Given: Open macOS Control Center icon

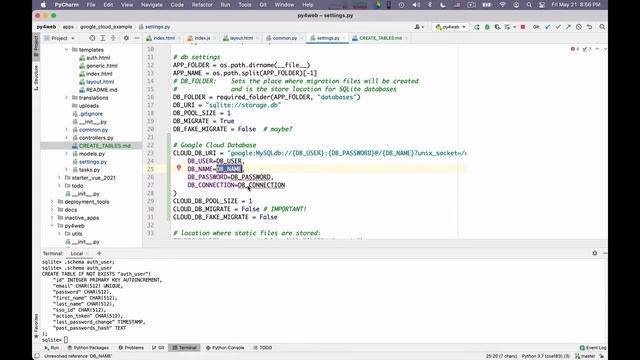Looking at the screenshot, I should (542, 5).
